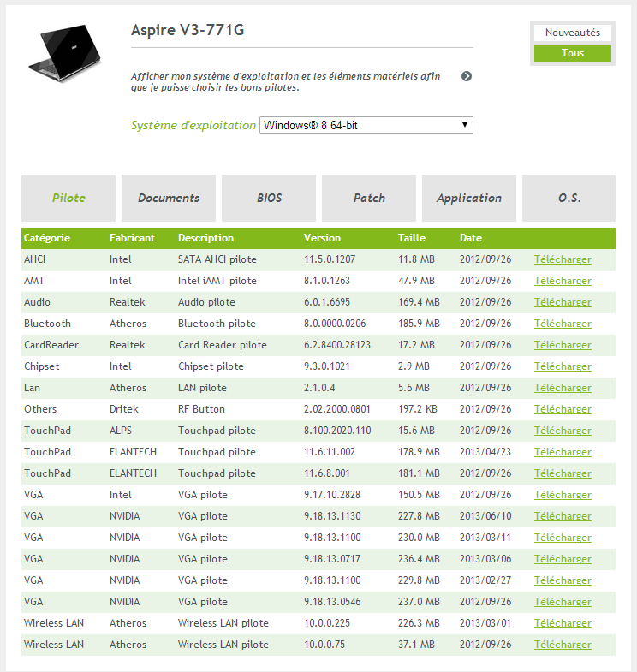Click the 197.2 KB size cell
The height and width of the screenshot is (672, 637).
pyautogui.click(x=418, y=409)
